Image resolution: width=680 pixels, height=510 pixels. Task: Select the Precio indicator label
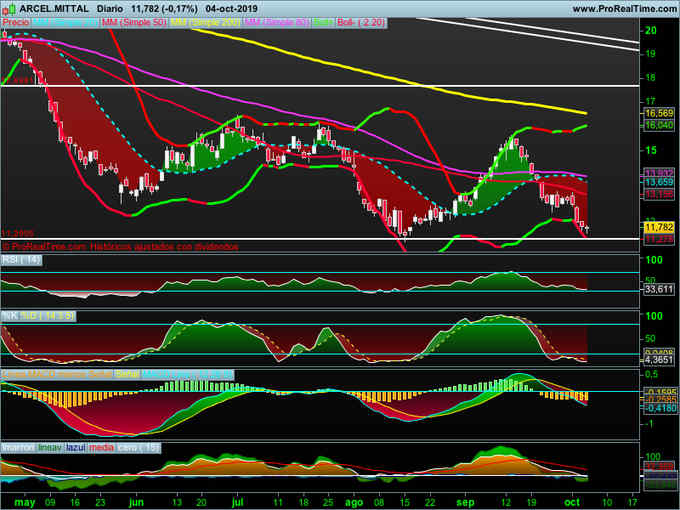(16, 22)
